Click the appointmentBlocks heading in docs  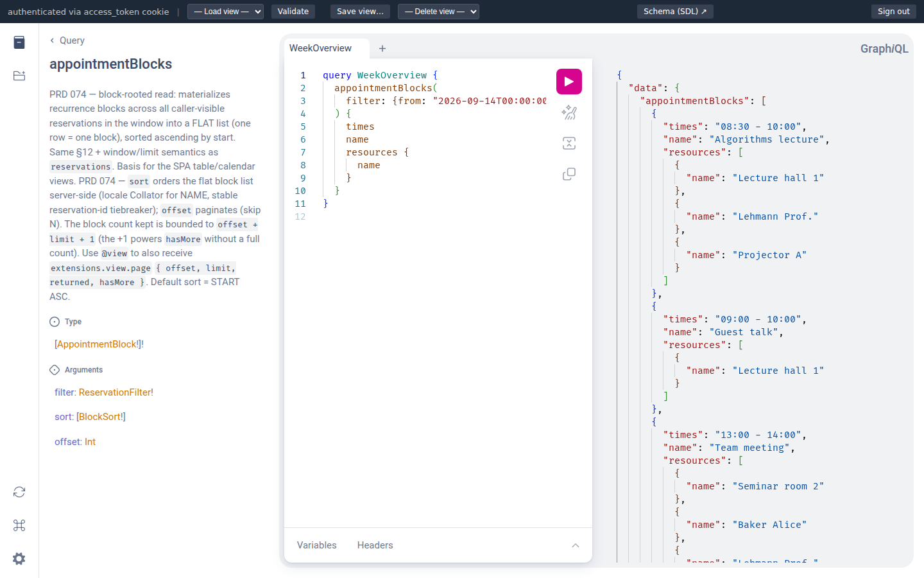[x=110, y=64]
